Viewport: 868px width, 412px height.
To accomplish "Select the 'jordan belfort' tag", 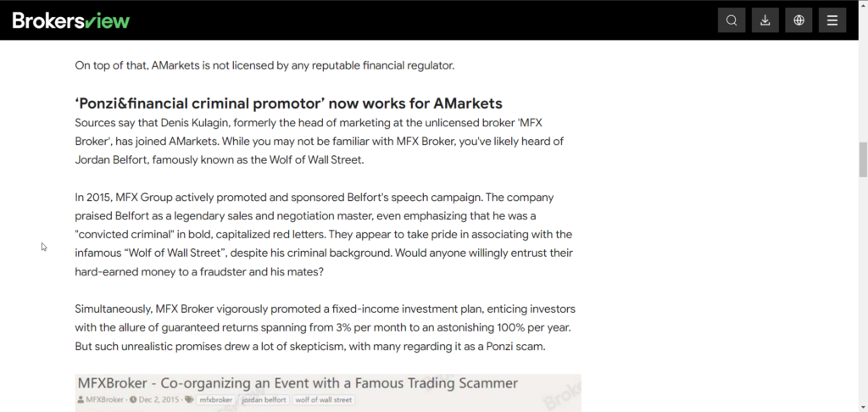I will (264, 400).
